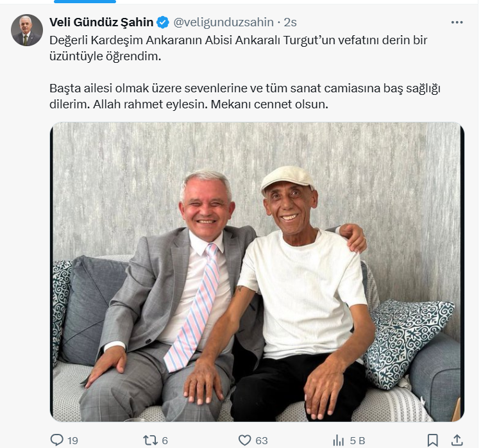The width and height of the screenshot is (490, 448).
Task: Open the attached photo of two men
Action: click(x=257, y=272)
